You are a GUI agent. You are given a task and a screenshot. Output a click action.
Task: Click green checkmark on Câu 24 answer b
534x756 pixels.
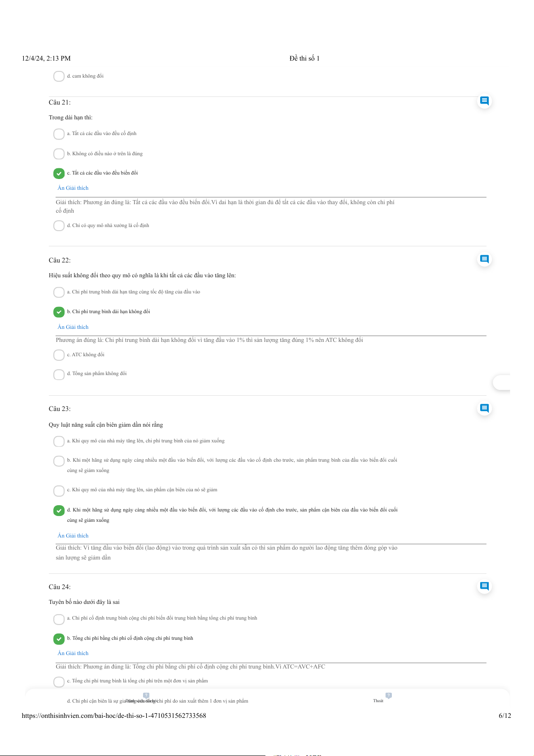point(59,638)
